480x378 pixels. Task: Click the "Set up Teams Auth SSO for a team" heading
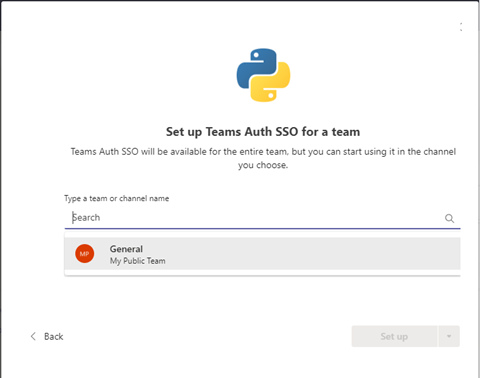point(263,132)
